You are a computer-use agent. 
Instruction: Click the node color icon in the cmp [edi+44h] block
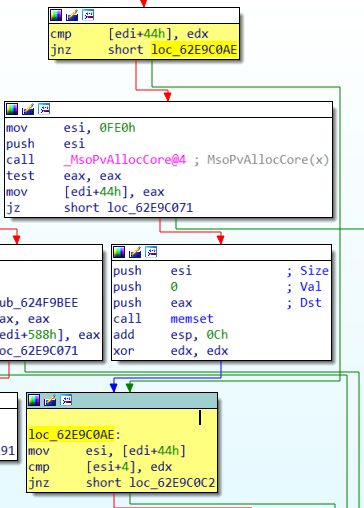56,15
